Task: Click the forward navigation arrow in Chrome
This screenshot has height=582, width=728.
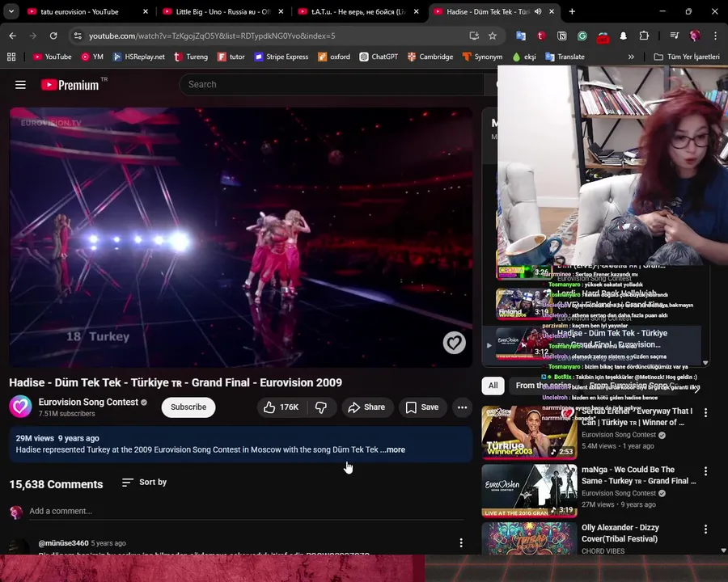Action: pyautogui.click(x=32, y=36)
